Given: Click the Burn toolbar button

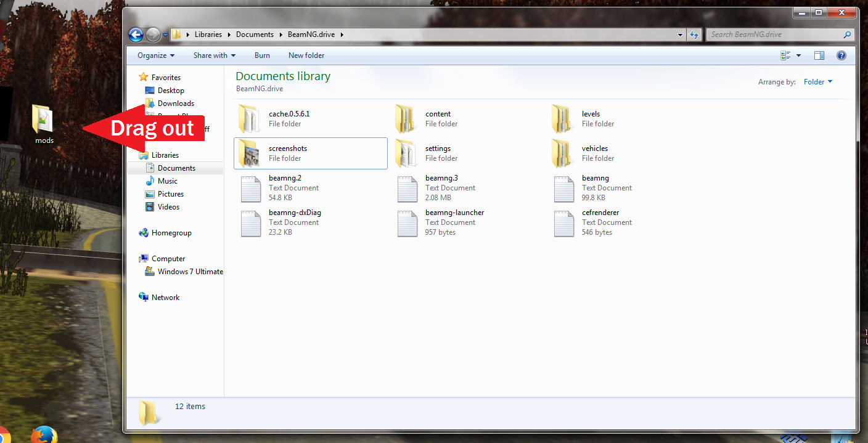Looking at the screenshot, I should tap(262, 55).
